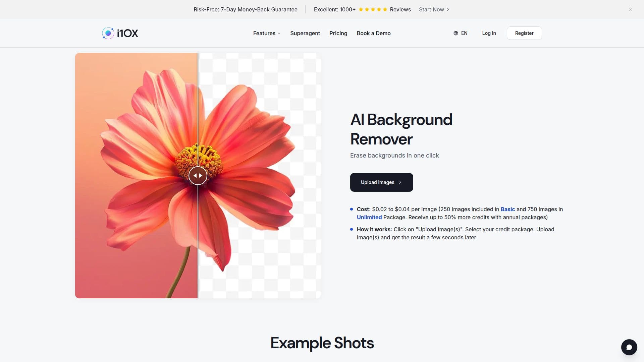Click the flower comparison image
The width and height of the screenshot is (644, 362).
[x=198, y=176]
